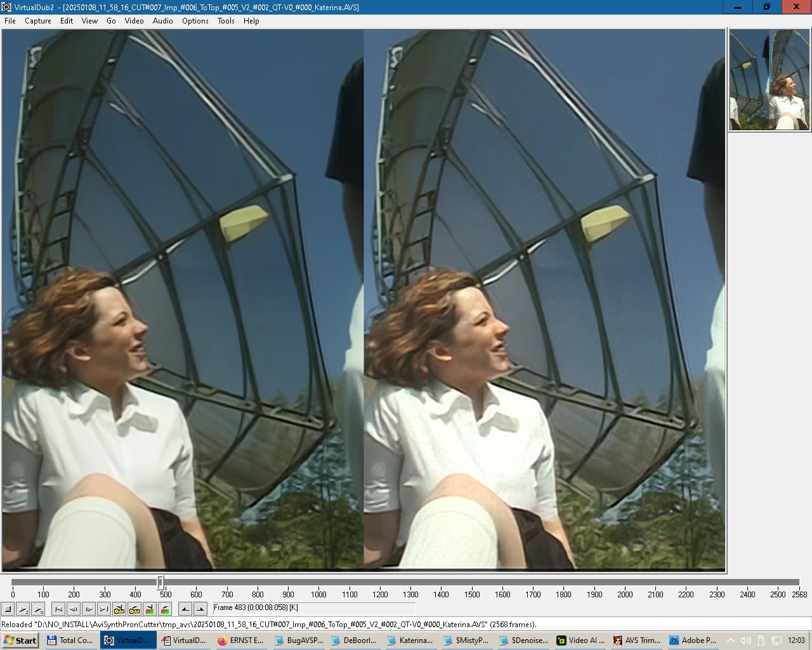Open the Audio menu
812x650 pixels.
[x=162, y=21]
